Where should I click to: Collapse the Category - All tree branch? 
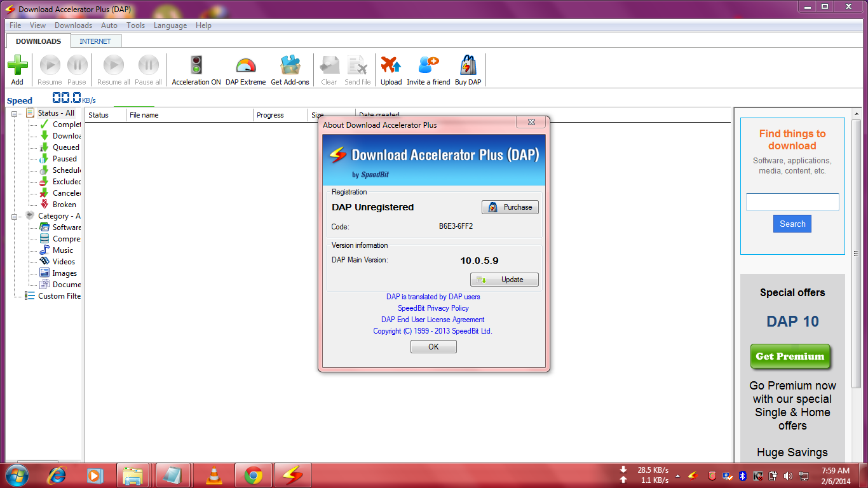[x=14, y=215]
